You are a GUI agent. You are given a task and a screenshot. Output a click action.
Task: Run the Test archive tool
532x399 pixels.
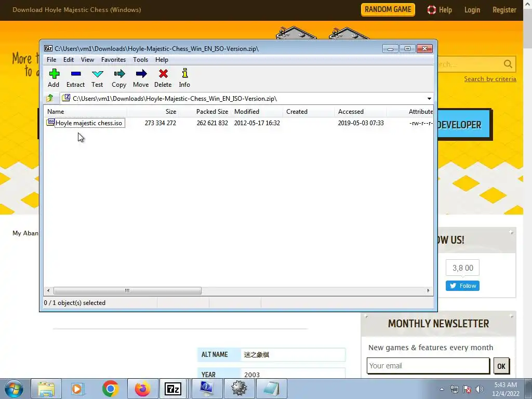(97, 74)
